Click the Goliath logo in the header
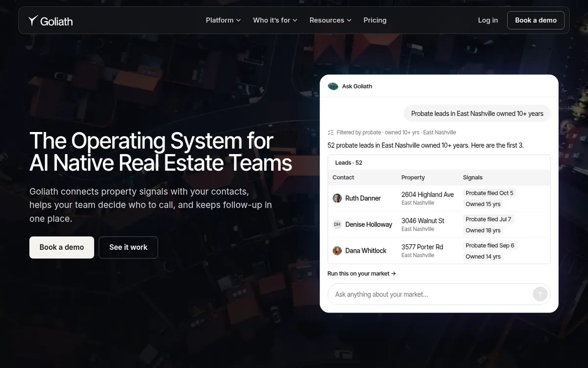Screen dimensions: 588x368 coord(50,21)
